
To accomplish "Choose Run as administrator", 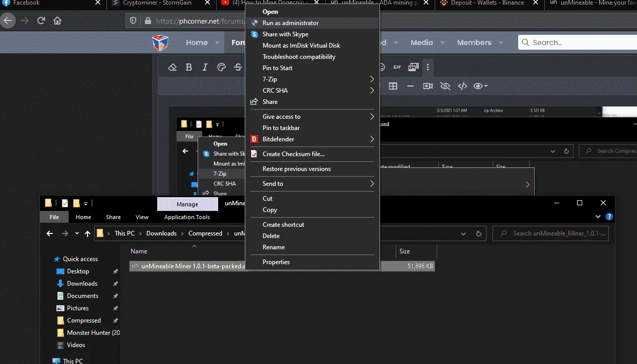I will (313, 23).
